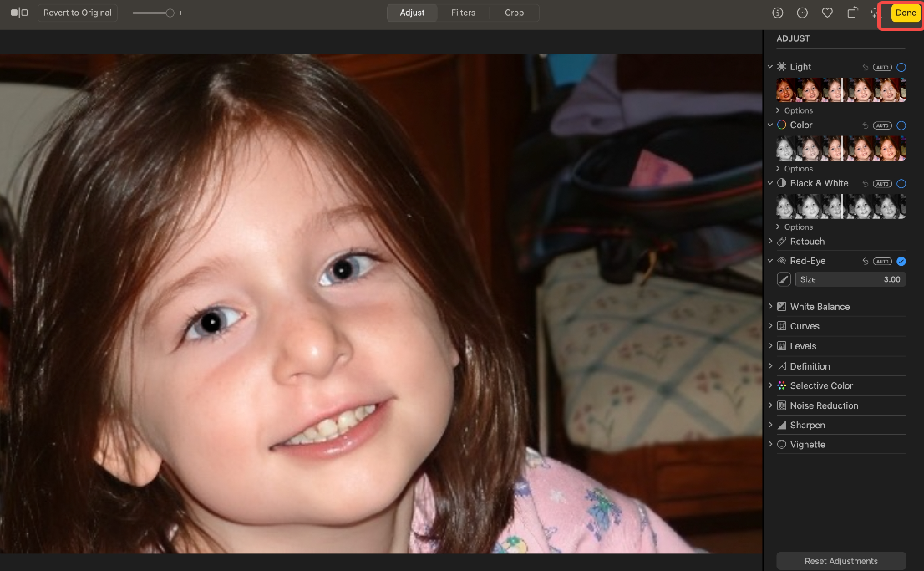Screen dimensions: 924x571
Task: Select the Red-Eye brush tool
Action: click(x=783, y=278)
